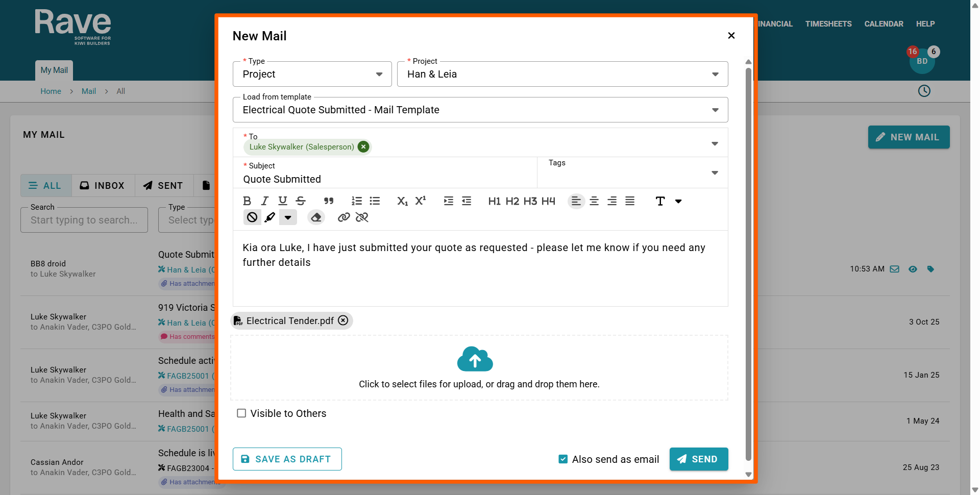Image resolution: width=980 pixels, height=495 pixels.
Task: Align message text right
Action: (612, 201)
